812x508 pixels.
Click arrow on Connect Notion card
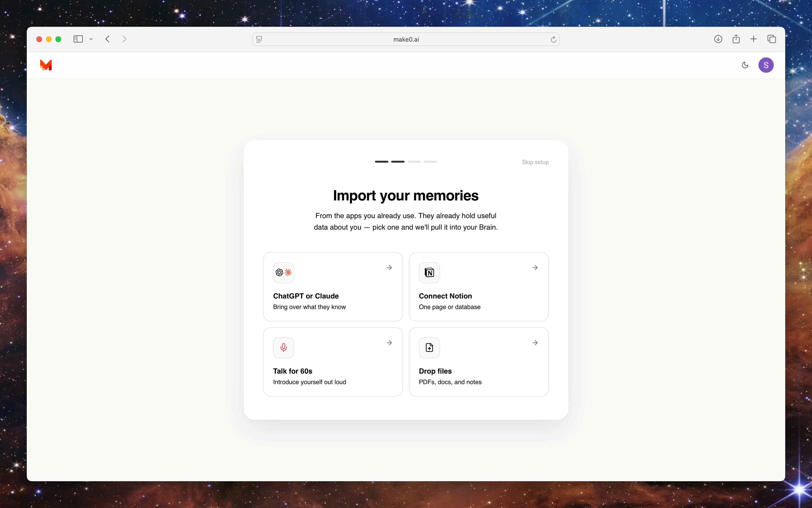click(535, 268)
